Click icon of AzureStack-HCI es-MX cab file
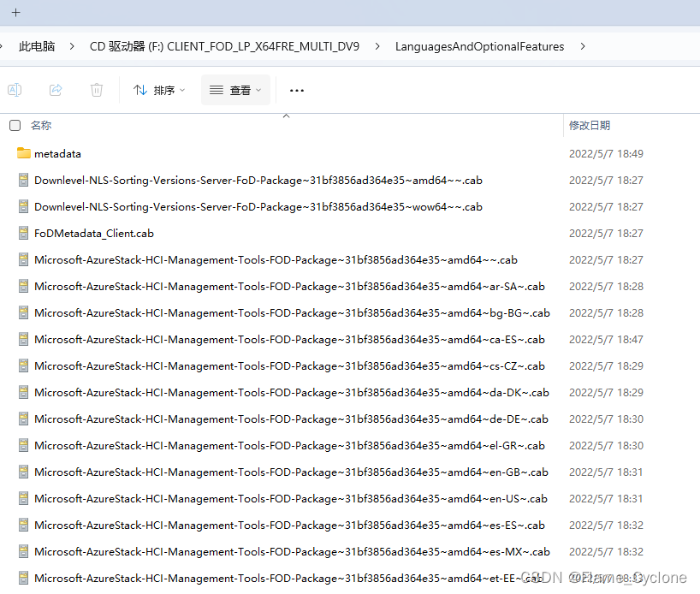This screenshot has height=594, width=700. 24,551
